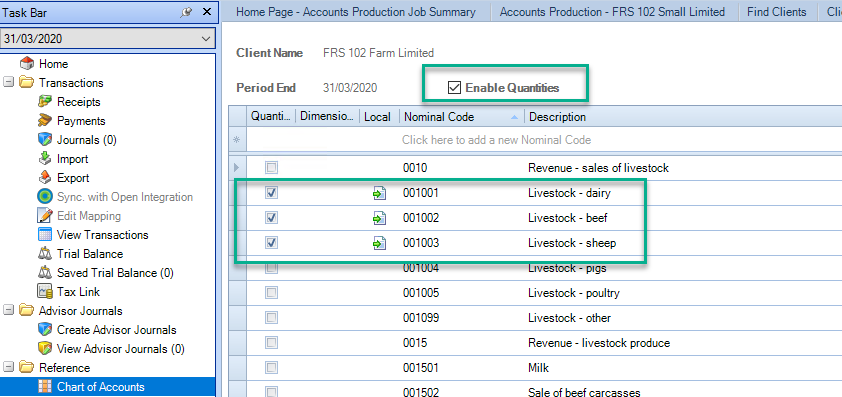Click description Revenue - sales of livestock
Image resolution: width=842 pixels, height=397 pixels.
pyautogui.click(x=598, y=168)
